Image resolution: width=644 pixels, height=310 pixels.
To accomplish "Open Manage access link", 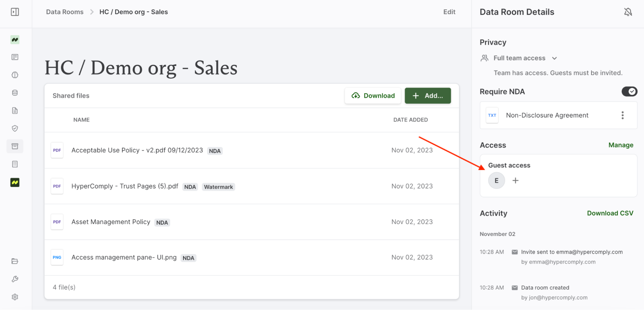I will pos(621,145).
